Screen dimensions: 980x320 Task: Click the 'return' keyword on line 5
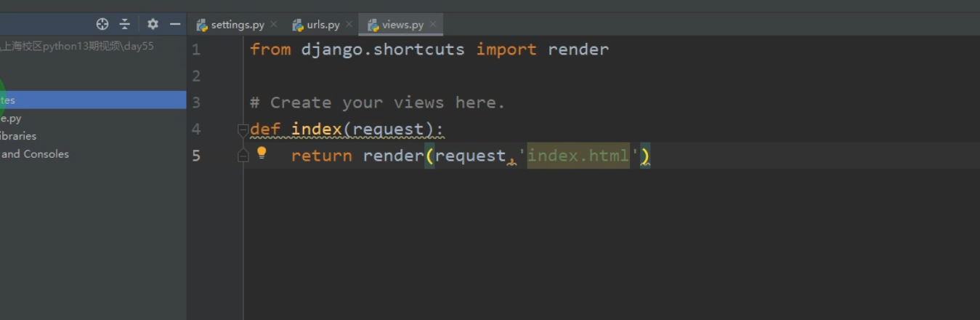click(322, 156)
